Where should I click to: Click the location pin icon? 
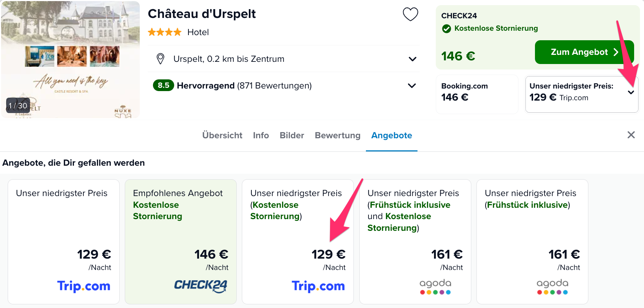click(160, 59)
